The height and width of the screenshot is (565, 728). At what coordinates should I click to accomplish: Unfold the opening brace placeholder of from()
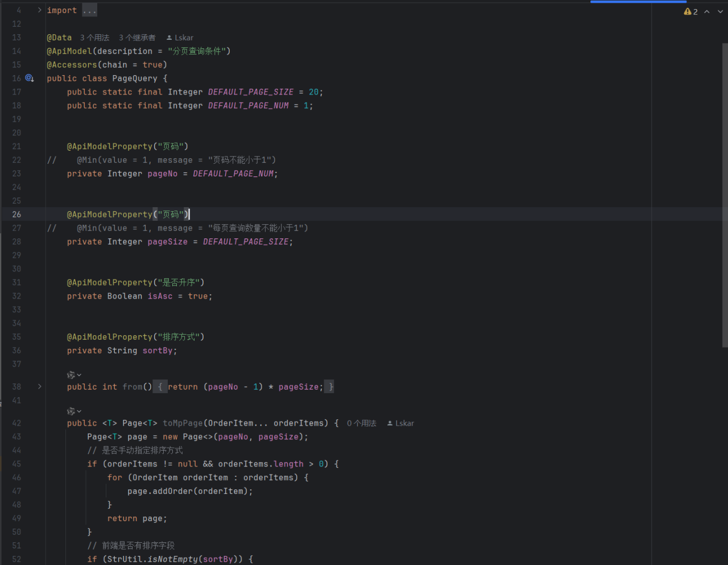coord(160,387)
